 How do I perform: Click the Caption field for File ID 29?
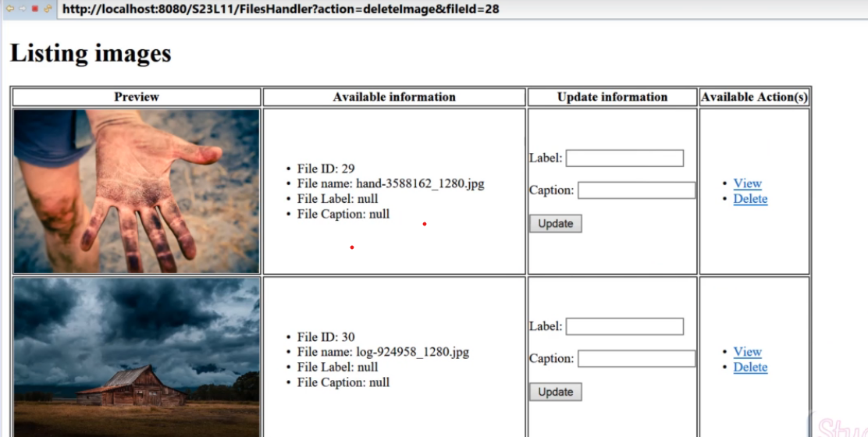point(636,190)
